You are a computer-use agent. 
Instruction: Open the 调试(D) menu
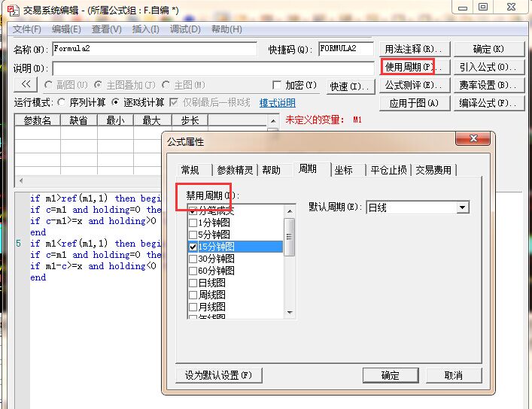(185, 29)
